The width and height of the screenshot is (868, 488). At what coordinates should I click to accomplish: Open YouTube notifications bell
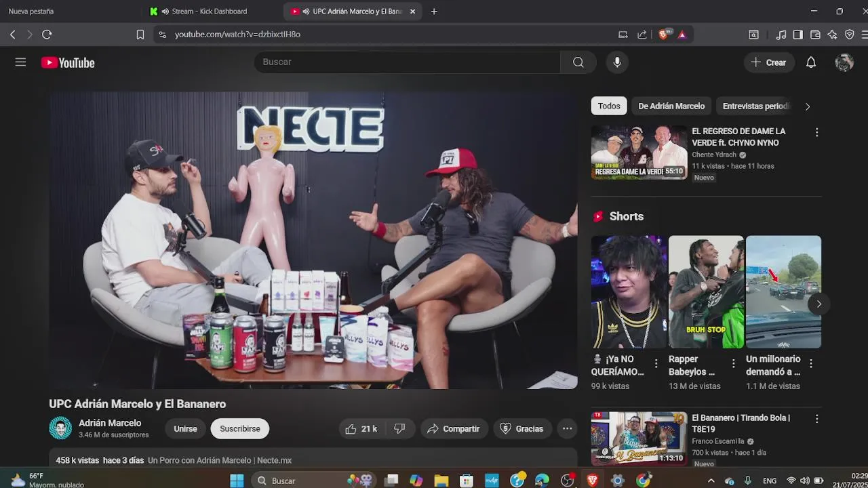tap(811, 62)
